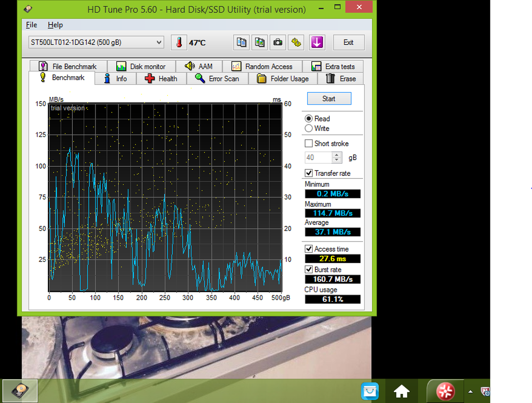Click the Start benchmark button
Viewport: 532px width, 403px height.
(329, 99)
